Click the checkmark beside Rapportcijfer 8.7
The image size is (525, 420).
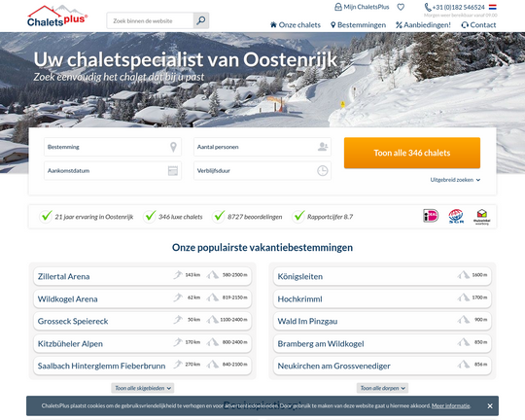pyautogui.click(x=298, y=217)
